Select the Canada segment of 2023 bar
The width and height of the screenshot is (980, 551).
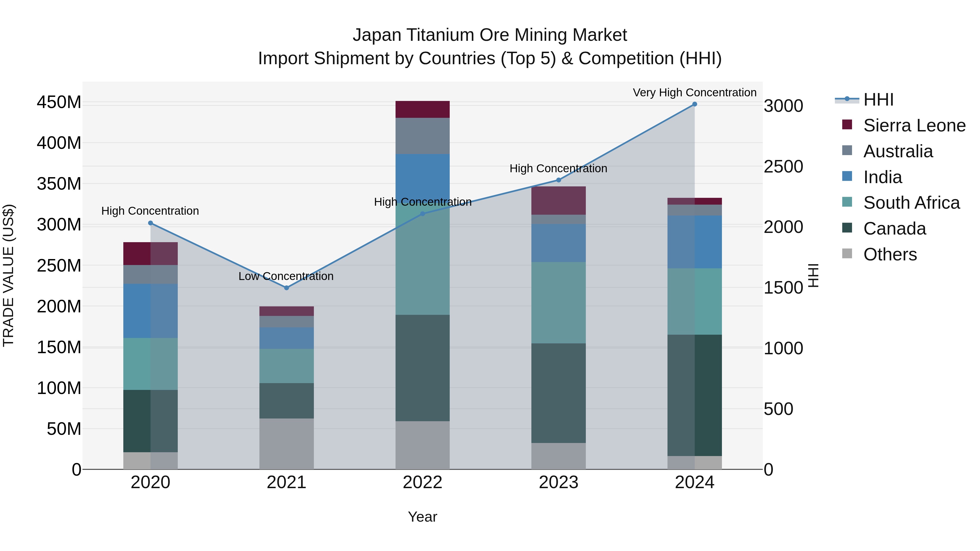coord(559,393)
